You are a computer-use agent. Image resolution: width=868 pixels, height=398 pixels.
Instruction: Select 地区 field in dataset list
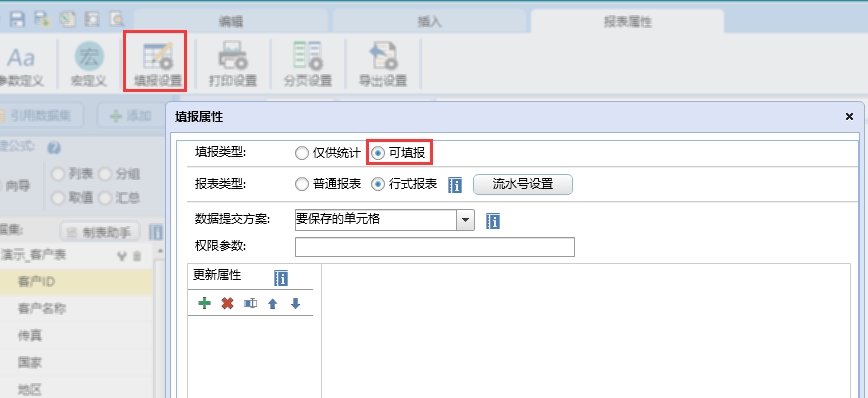(x=76, y=389)
